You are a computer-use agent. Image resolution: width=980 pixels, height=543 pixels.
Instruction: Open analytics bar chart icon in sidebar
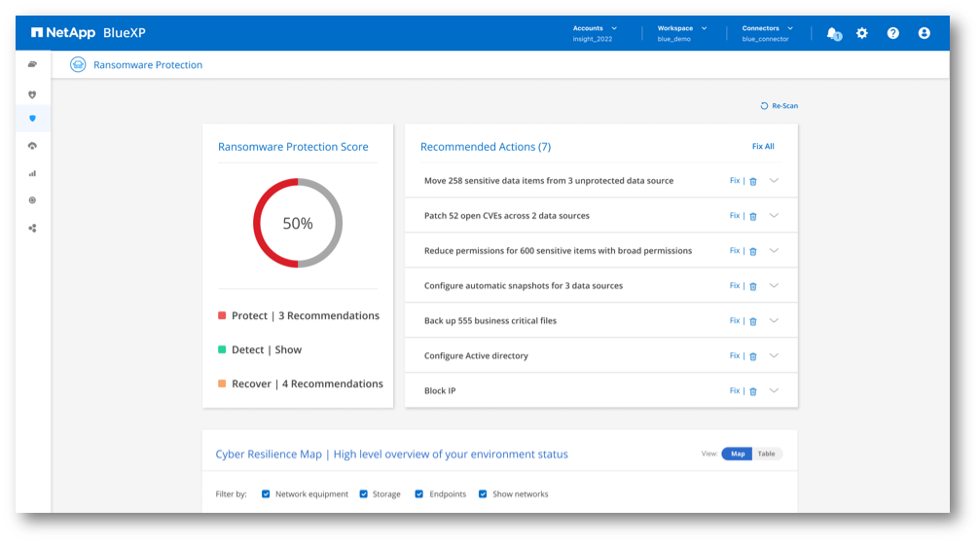tap(32, 173)
